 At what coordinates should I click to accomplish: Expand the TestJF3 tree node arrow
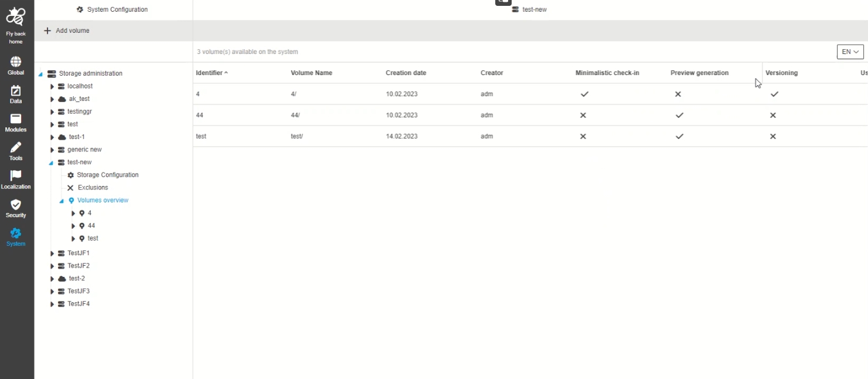[x=52, y=292]
